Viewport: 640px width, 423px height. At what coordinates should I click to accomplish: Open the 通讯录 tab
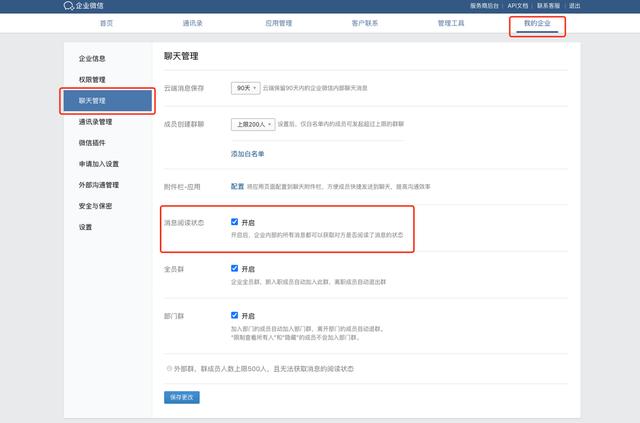click(196, 22)
